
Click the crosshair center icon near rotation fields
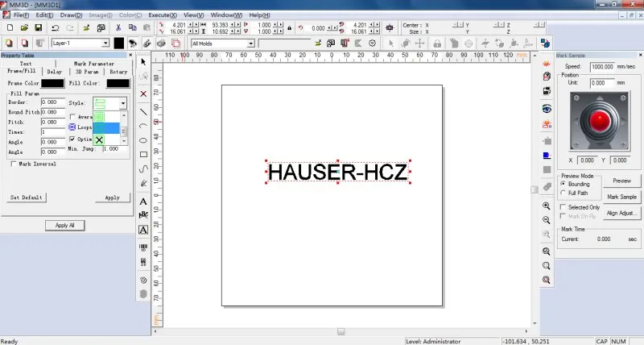click(x=390, y=28)
